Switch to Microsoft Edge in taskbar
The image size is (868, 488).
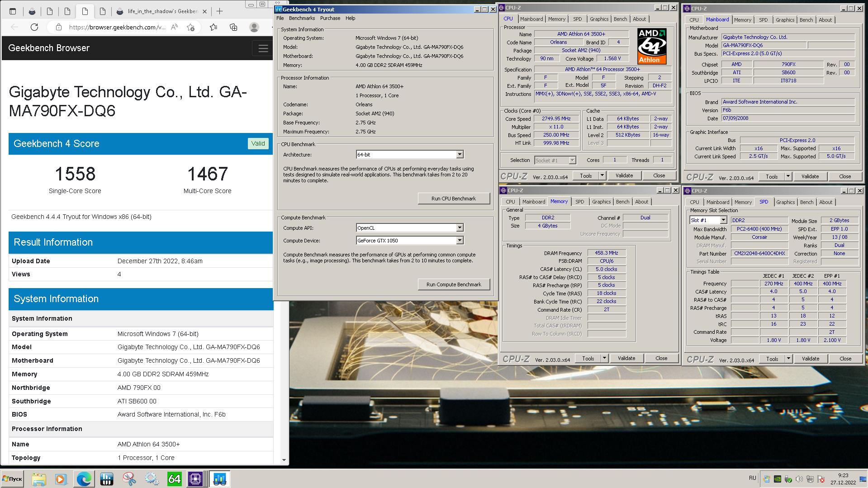click(x=84, y=479)
